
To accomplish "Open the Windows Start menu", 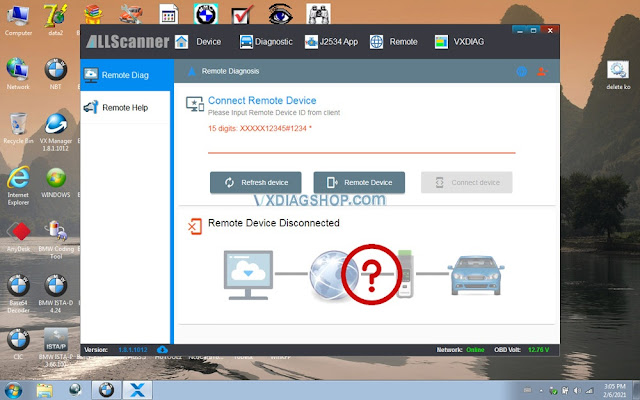I will point(13,391).
